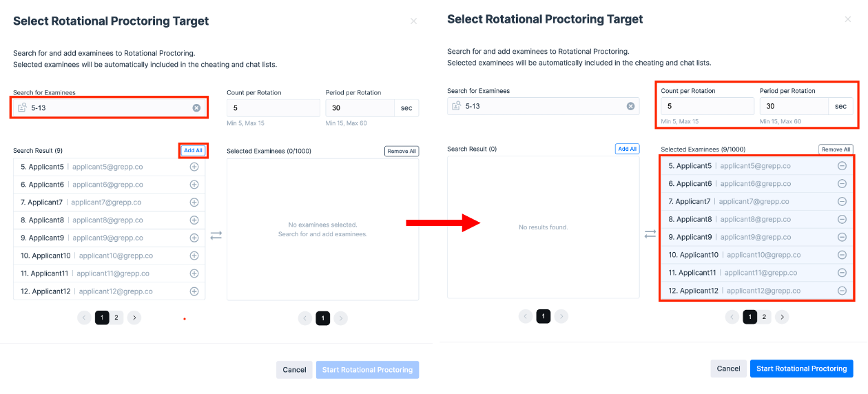
Task: Click the left panel Add All button
Action: (x=194, y=150)
